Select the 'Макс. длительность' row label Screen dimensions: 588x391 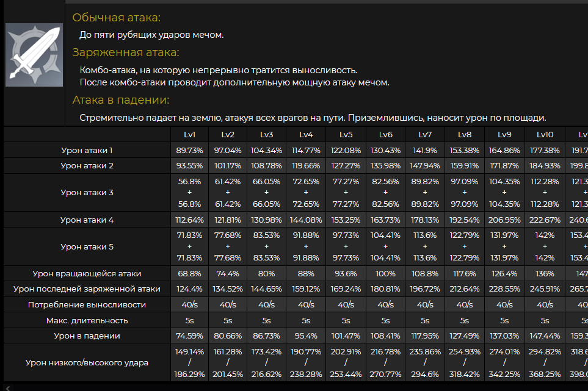coord(87,320)
